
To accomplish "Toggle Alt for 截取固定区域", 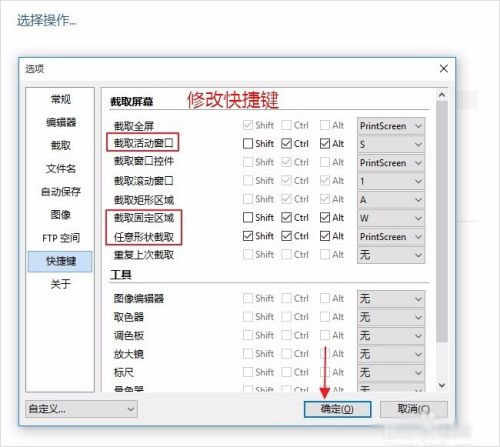I will (325, 218).
